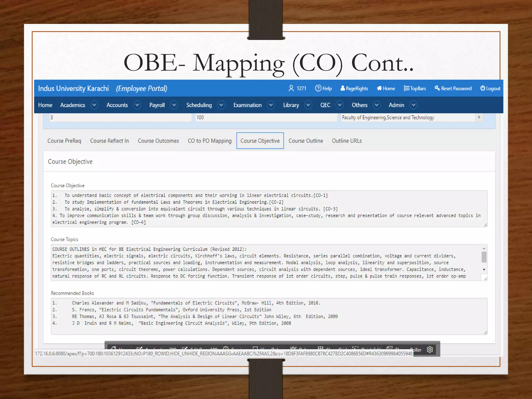Open PageRights in the top bar

354,88
